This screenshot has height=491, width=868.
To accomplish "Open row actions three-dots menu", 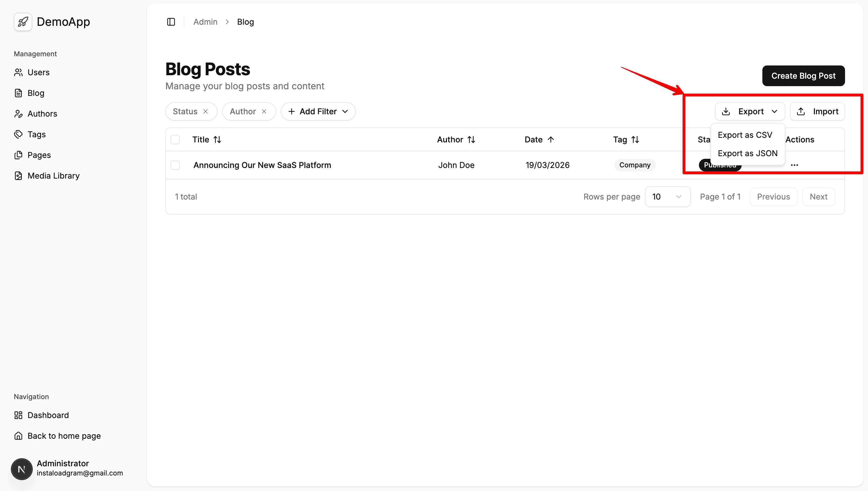I will 794,165.
